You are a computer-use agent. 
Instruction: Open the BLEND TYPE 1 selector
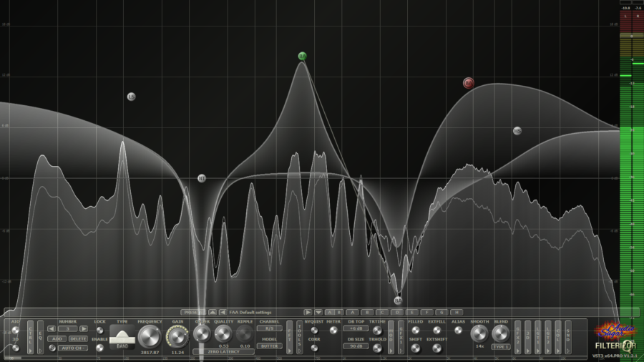pos(501,347)
